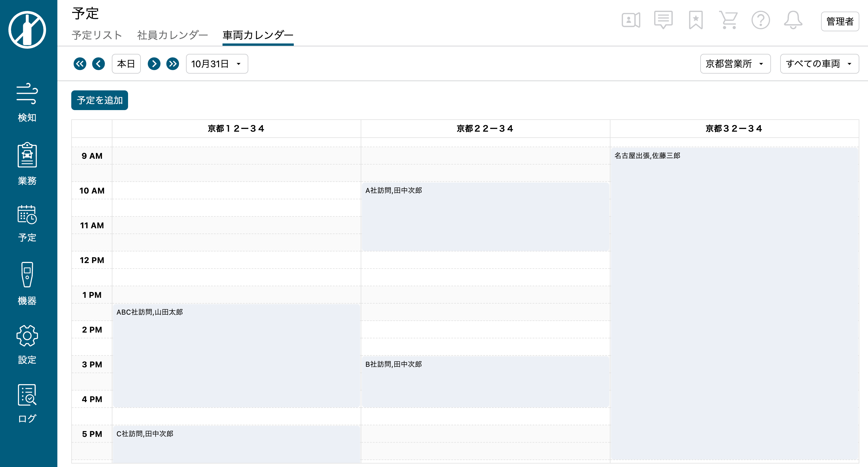Switch to 予定リスト tab
868x467 pixels.
coord(97,35)
